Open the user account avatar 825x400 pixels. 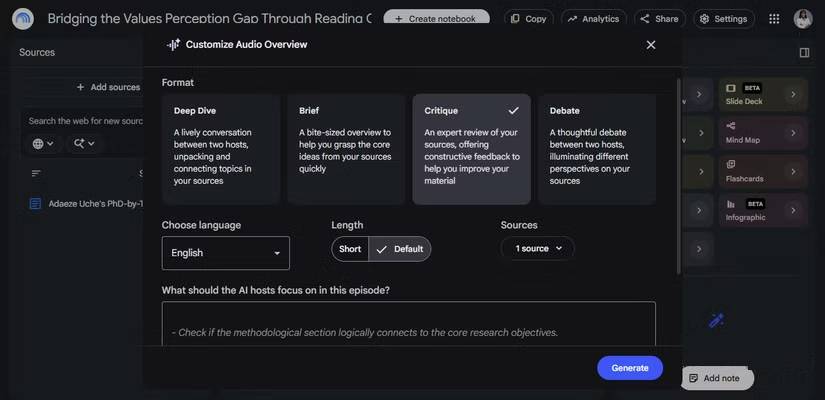[x=803, y=19]
